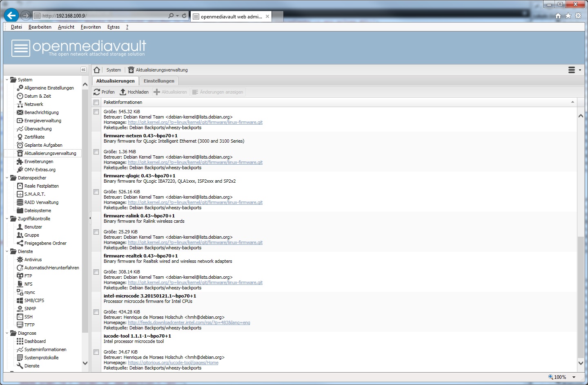Open Antivirus icon

pos(20,260)
